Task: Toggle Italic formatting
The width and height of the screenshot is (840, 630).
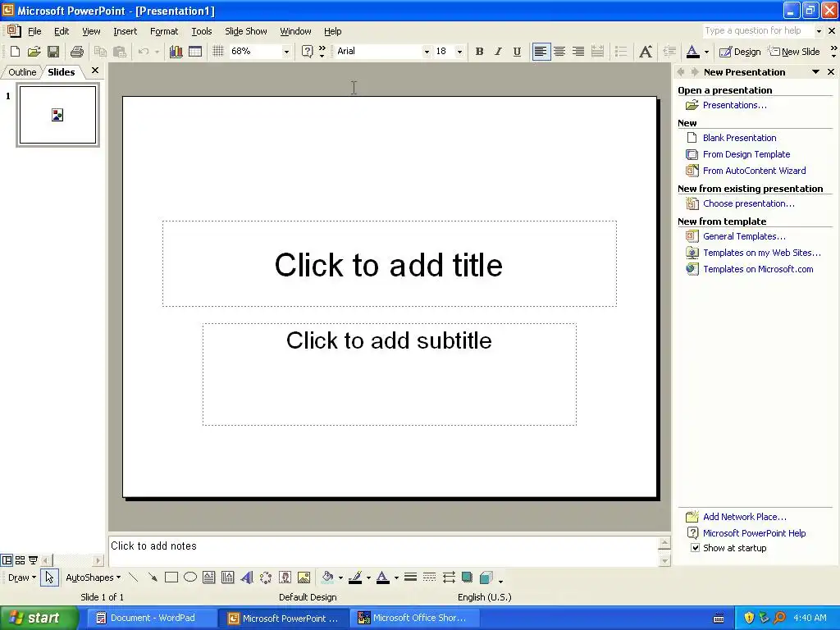Action: tap(498, 52)
